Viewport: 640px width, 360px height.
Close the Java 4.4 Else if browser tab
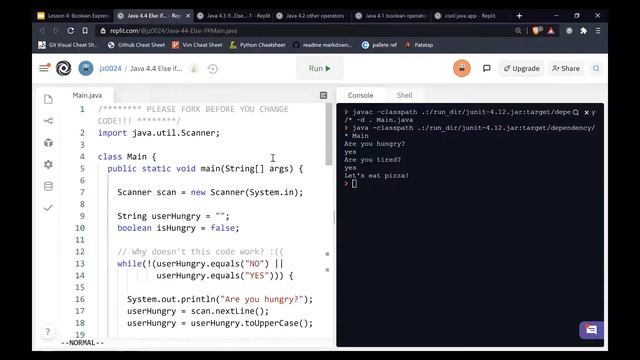click(188, 16)
